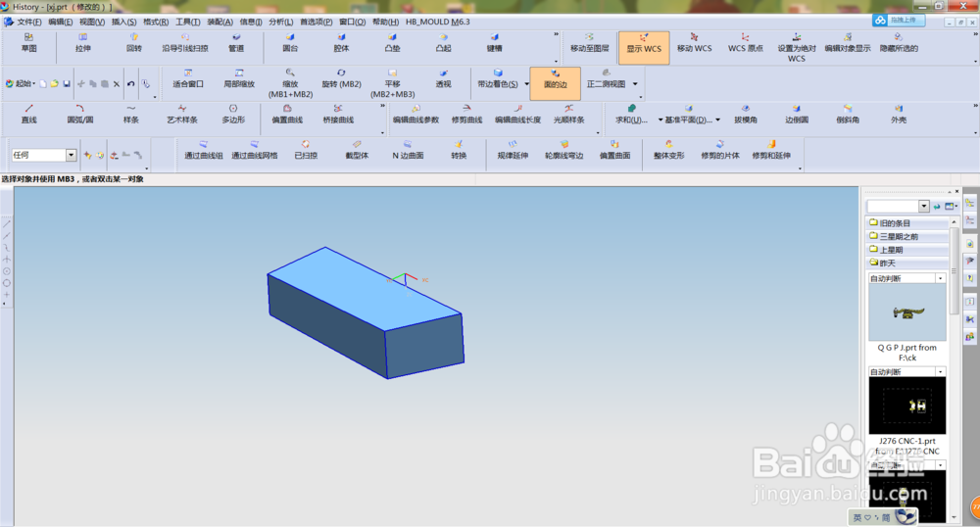Select the 艺术样条 studio spline tool
This screenshot has height=527, width=980.
[x=182, y=115]
